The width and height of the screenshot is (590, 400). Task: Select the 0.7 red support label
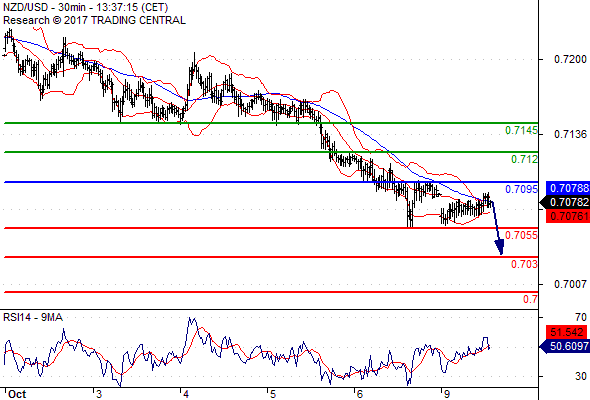point(530,300)
